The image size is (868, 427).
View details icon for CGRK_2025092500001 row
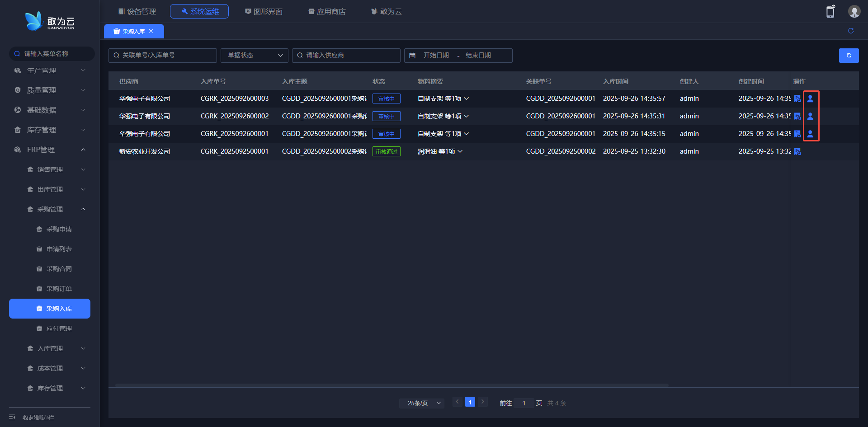coord(797,151)
